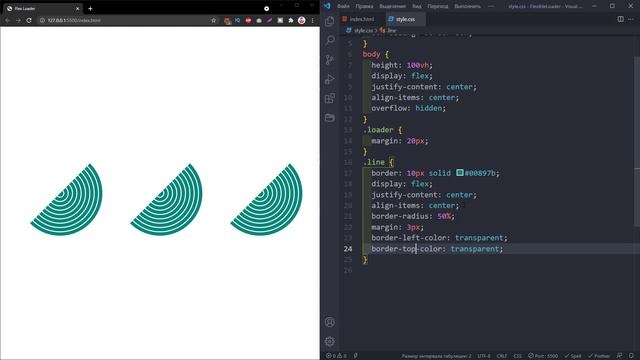This screenshot has width=640, height=360.
Task: Bookmark this page with the star icon
Action: [x=213, y=20]
